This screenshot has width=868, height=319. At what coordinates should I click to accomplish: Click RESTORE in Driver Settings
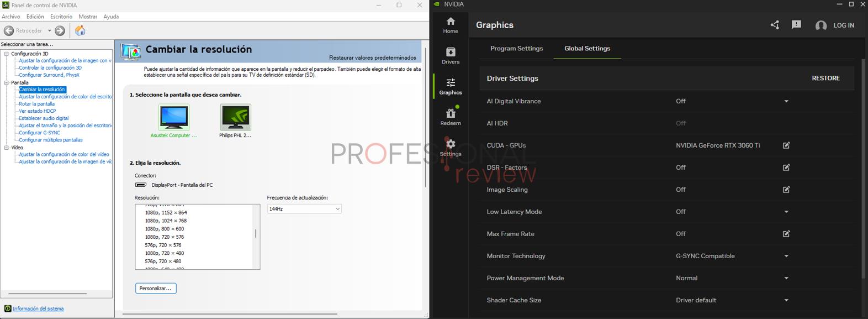pos(825,79)
